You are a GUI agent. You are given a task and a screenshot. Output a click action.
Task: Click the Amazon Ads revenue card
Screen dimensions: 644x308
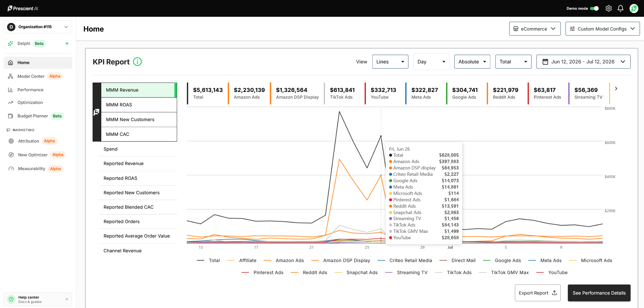pos(249,93)
